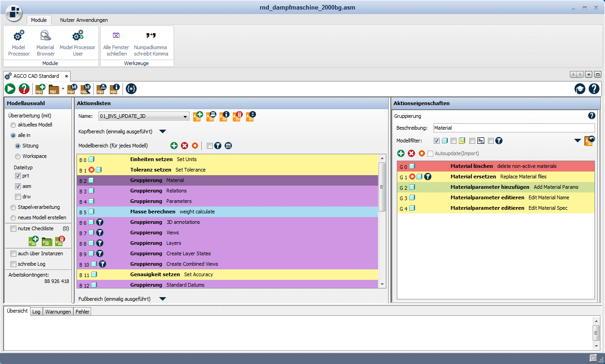Open mpz folder dropdown arrow

pyautogui.click(x=63, y=89)
